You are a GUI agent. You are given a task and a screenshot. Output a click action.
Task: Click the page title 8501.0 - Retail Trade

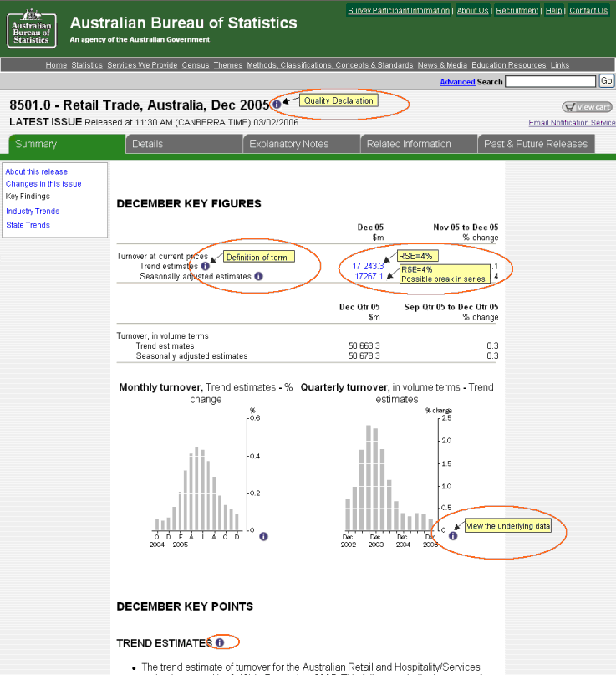point(140,105)
